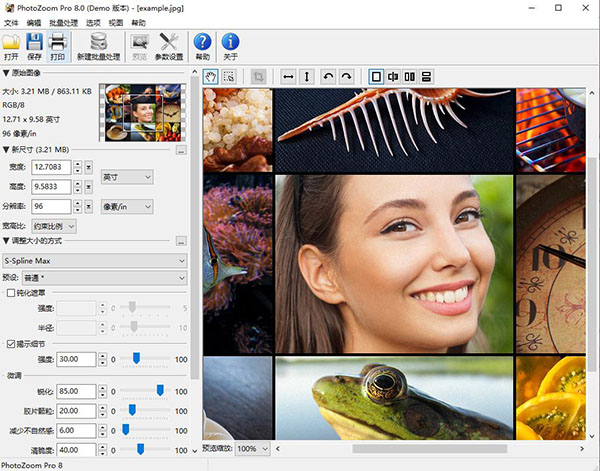
Task: Enable the 钝化遮罩 (Unsharp Mask) checkbox
Action: pyautogui.click(x=11, y=293)
